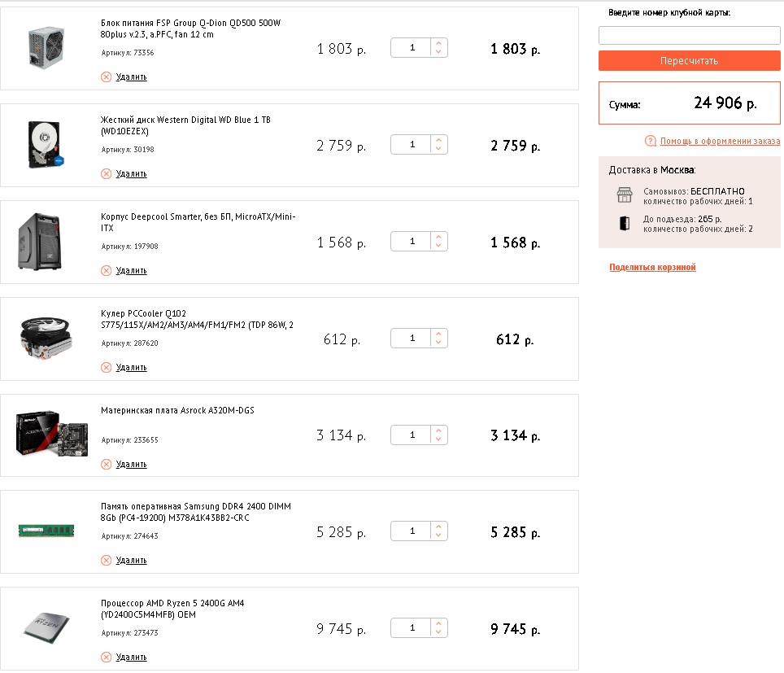Click the question mark help icon
The image size is (784, 673).
coord(651,141)
